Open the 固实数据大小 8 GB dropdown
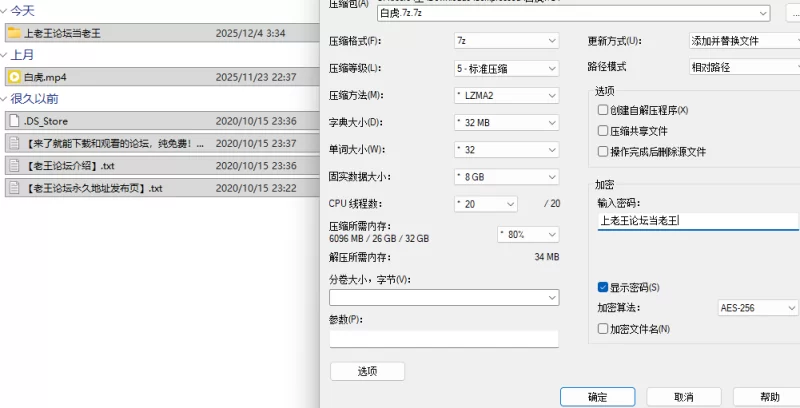 (x=507, y=177)
